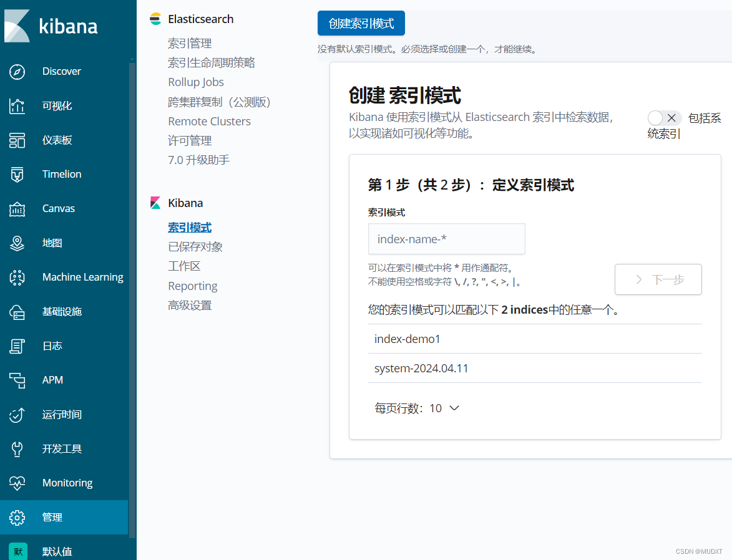732x560 pixels.
Task: Open Remote Clusters link
Action: tap(209, 122)
